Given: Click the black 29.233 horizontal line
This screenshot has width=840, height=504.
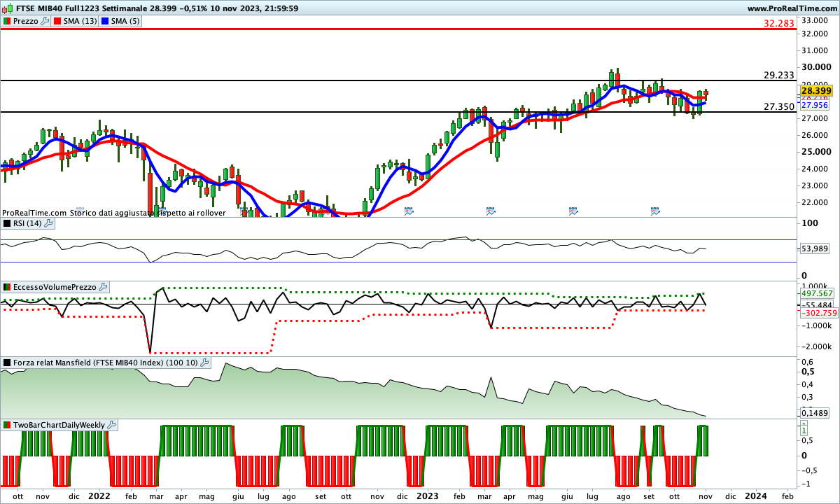Looking at the screenshot, I should 399,80.
